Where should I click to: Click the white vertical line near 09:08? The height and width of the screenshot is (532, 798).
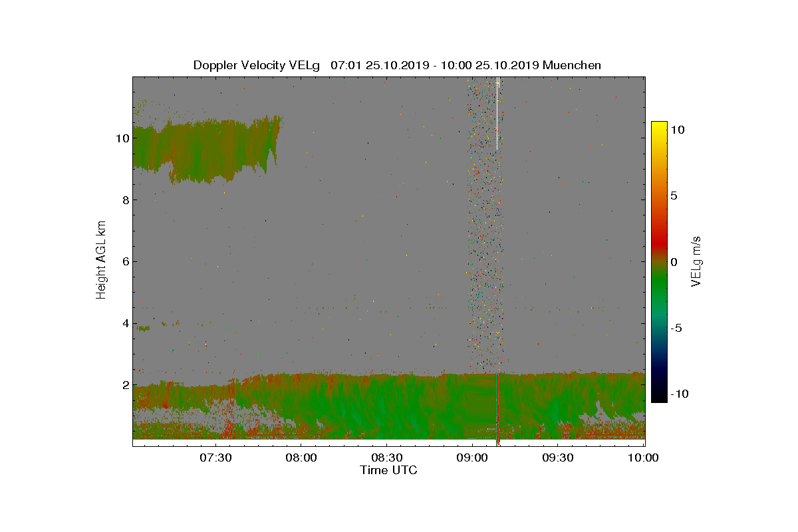pos(497,113)
